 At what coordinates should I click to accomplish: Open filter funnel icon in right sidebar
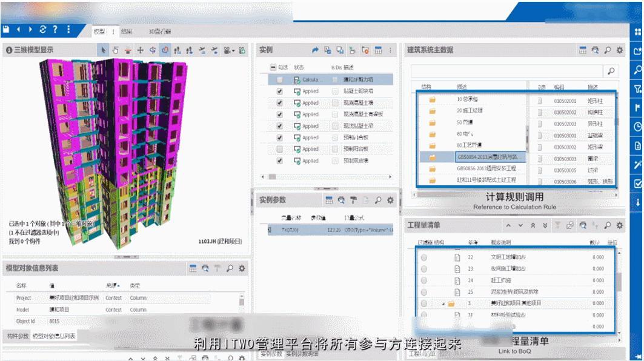[638, 88]
